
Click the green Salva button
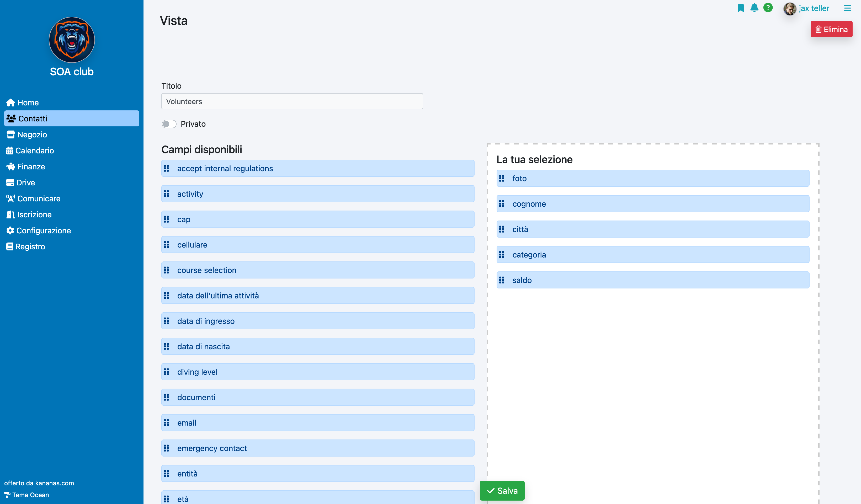[502, 491]
